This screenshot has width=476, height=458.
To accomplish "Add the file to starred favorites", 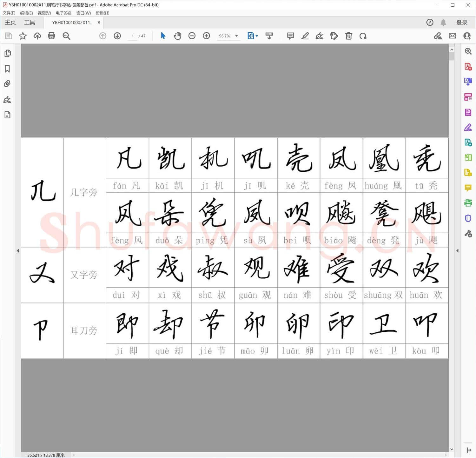I will [x=23, y=36].
